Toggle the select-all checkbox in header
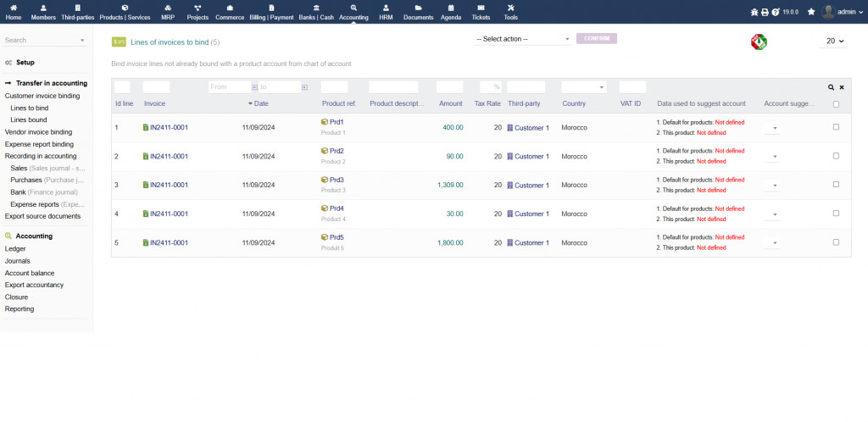The width and height of the screenshot is (868, 422). 836,104
